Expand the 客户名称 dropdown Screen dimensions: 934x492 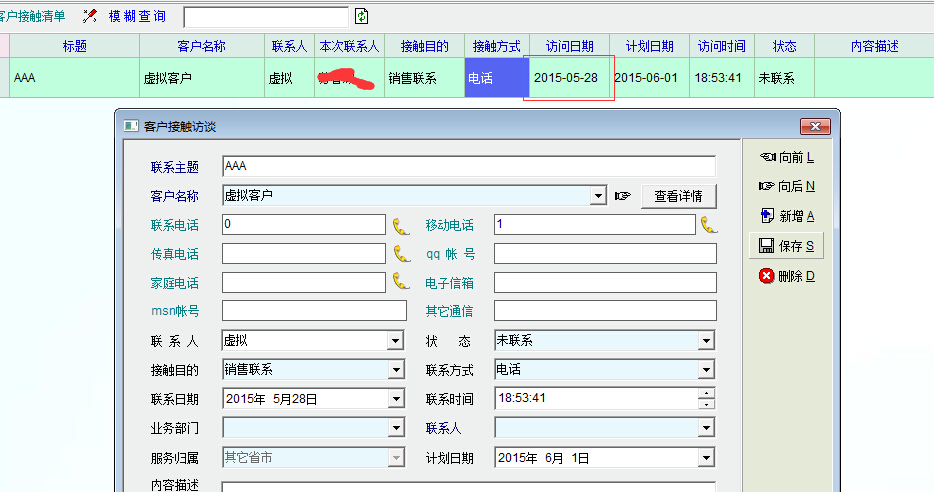(x=598, y=196)
